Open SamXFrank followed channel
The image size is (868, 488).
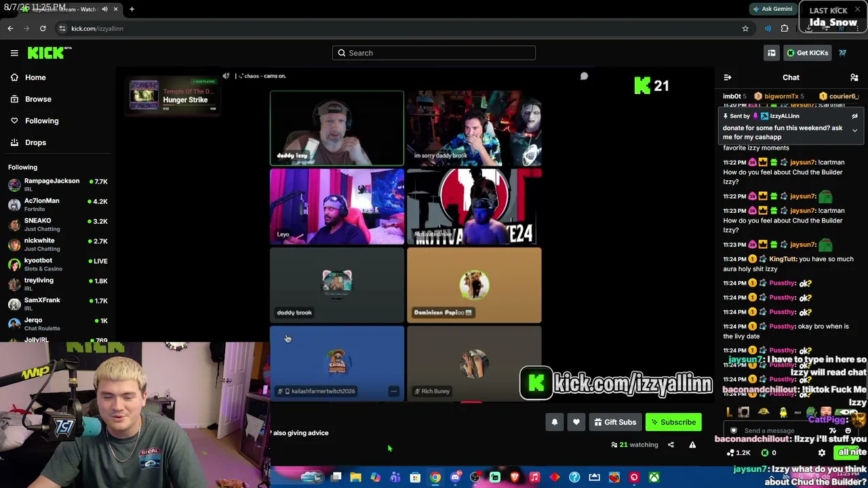tap(58, 304)
